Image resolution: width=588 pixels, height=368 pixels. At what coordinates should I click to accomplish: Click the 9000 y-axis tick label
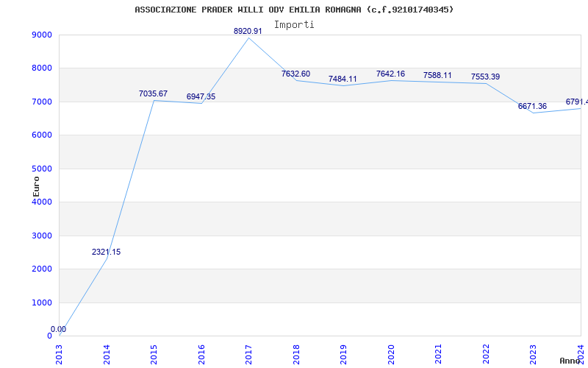coord(42,35)
